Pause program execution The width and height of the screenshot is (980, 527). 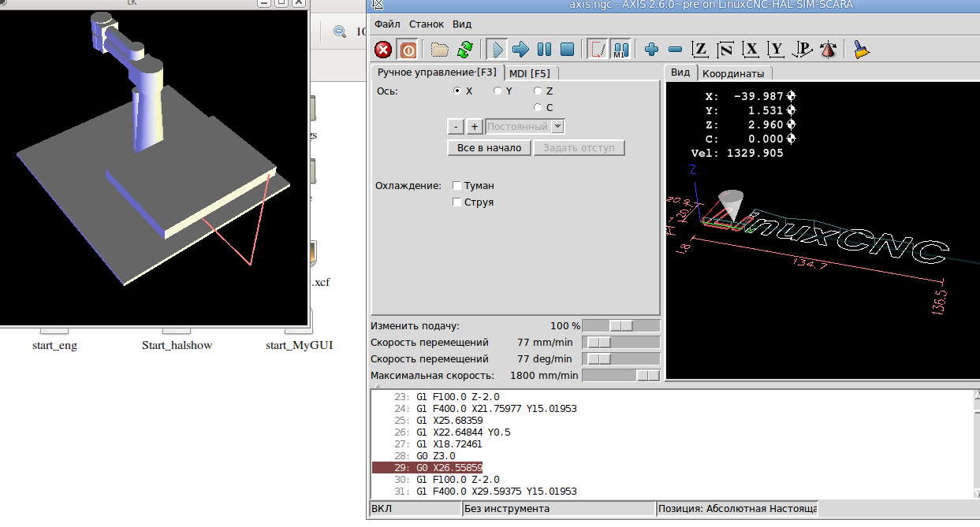pyautogui.click(x=544, y=50)
